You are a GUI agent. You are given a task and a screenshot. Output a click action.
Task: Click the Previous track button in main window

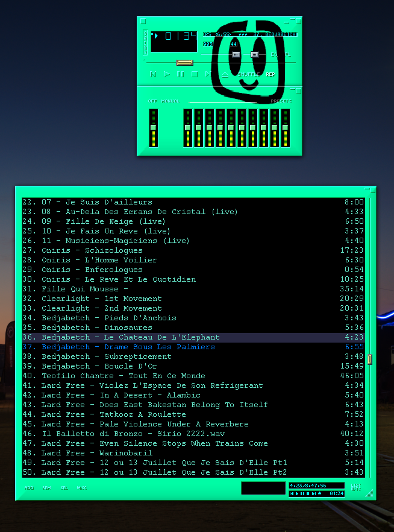click(153, 74)
